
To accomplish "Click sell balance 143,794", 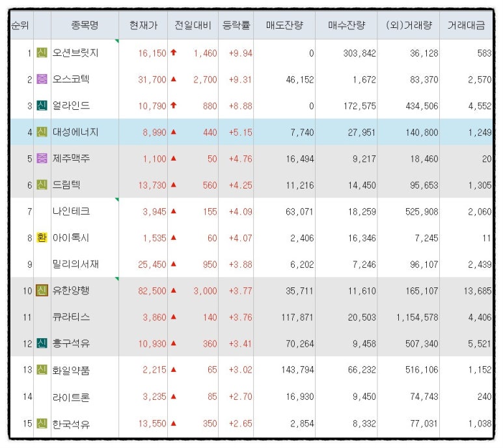I will [x=297, y=370].
